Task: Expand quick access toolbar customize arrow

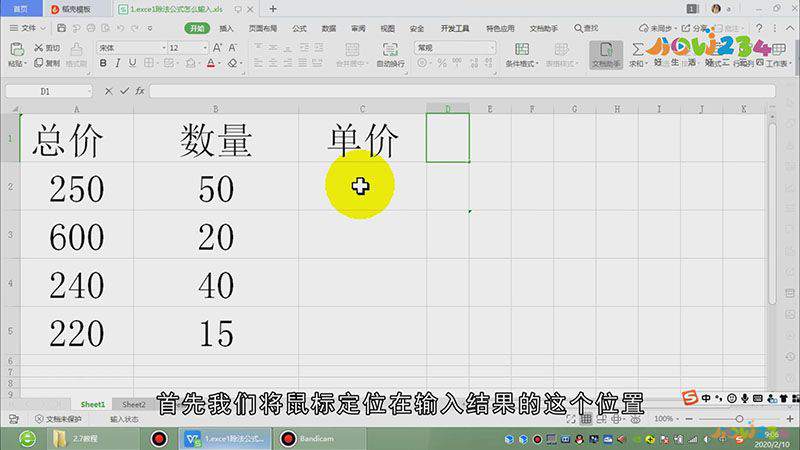Action: point(150,28)
